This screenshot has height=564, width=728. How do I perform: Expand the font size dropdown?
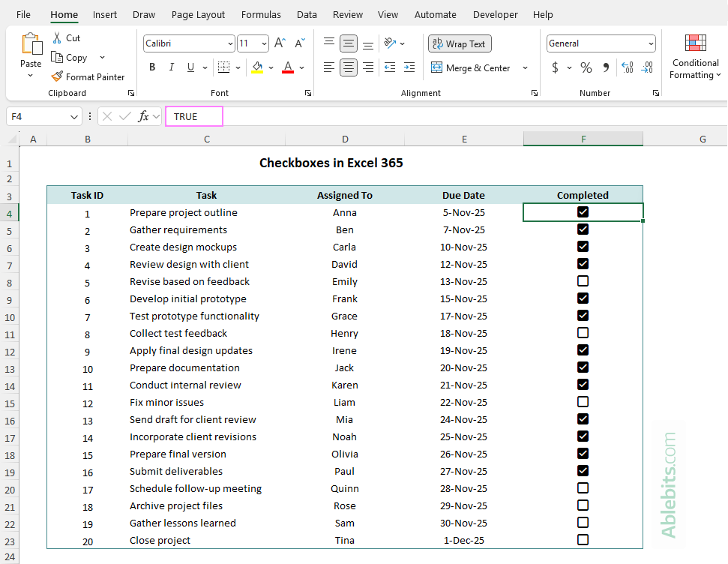coord(262,43)
